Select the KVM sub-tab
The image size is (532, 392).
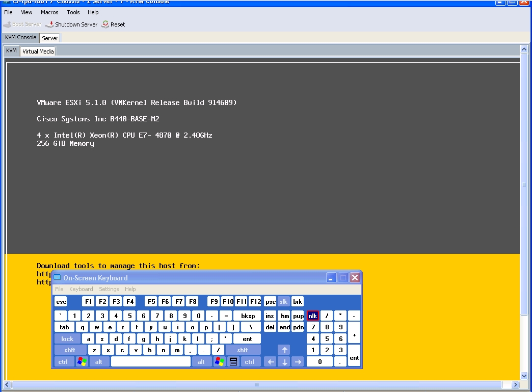11,50
